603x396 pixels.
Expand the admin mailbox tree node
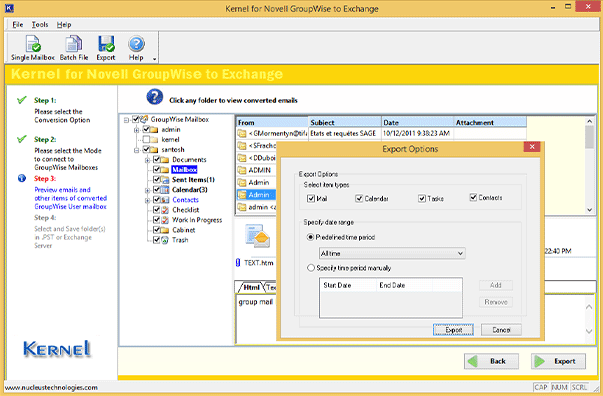(137, 130)
